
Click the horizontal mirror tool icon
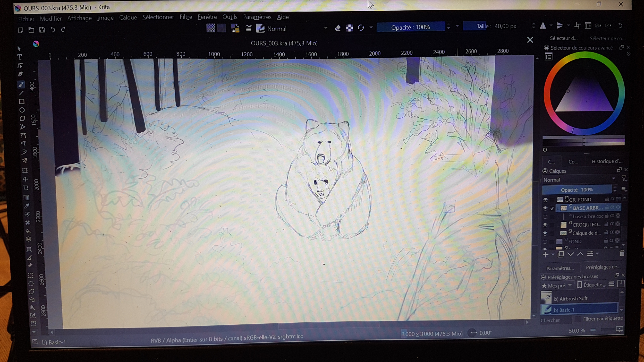point(543,26)
